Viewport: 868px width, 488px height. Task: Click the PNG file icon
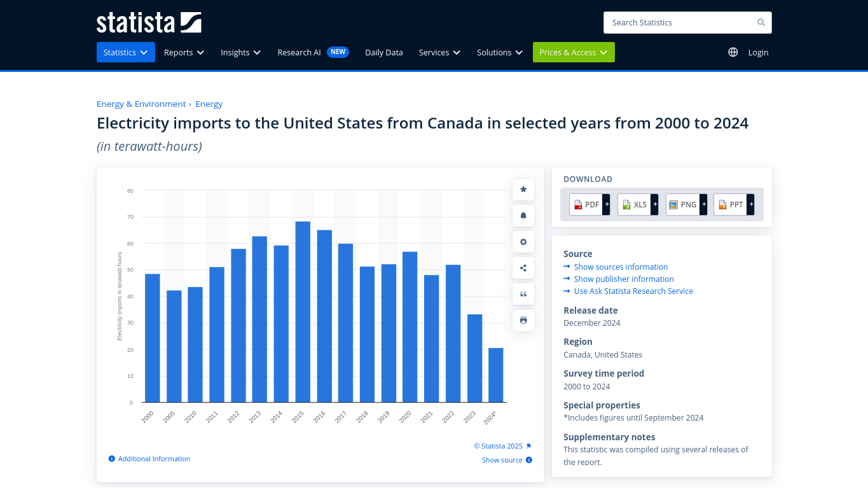click(x=673, y=205)
